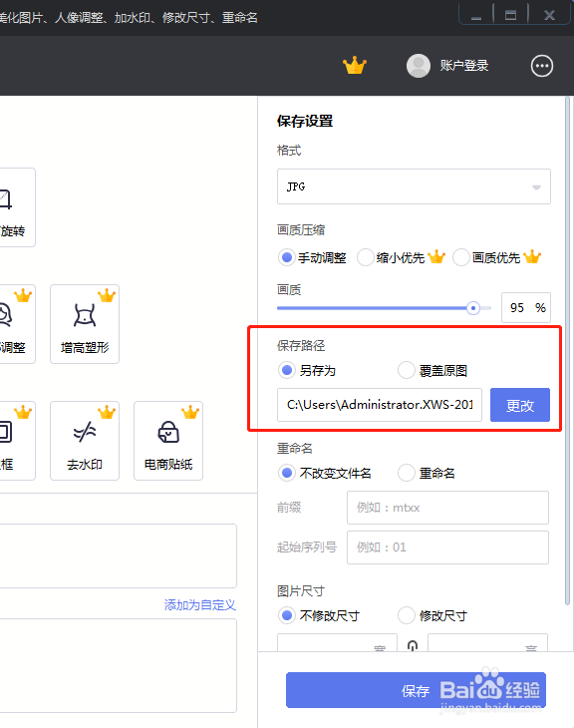Click the 起始序列号 input field
Image resolution: width=574 pixels, height=728 pixels.
coord(447,547)
